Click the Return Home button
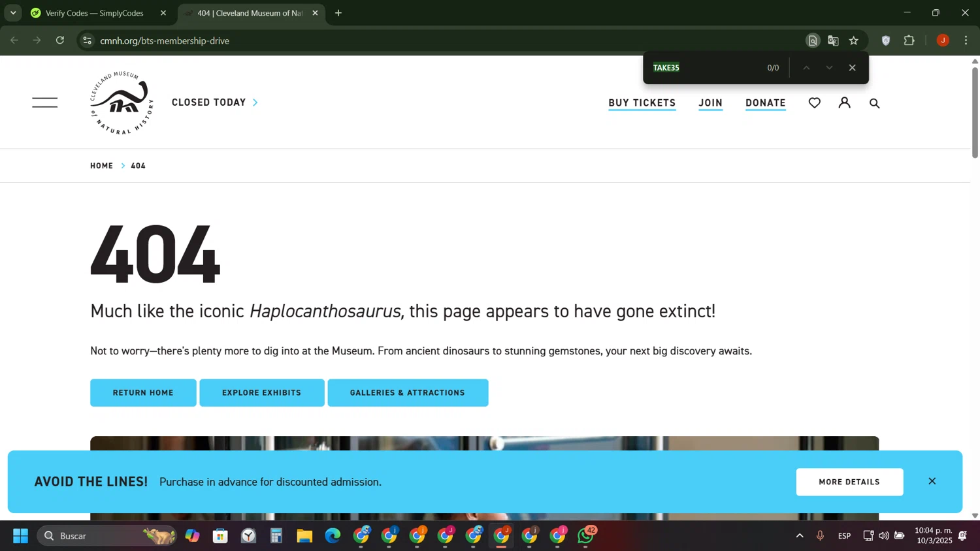The height and width of the screenshot is (551, 980). 143,393
